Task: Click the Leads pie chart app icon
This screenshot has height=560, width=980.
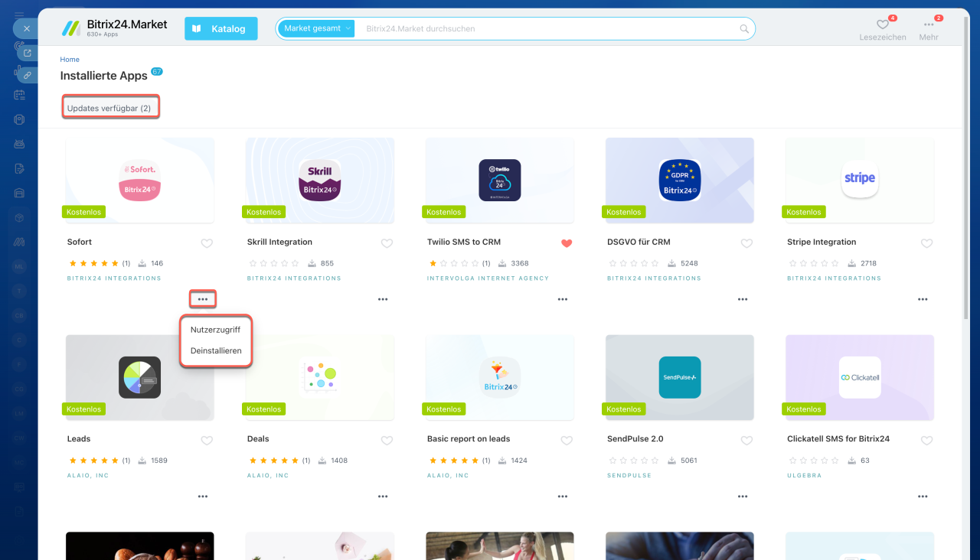Action: click(x=140, y=377)
